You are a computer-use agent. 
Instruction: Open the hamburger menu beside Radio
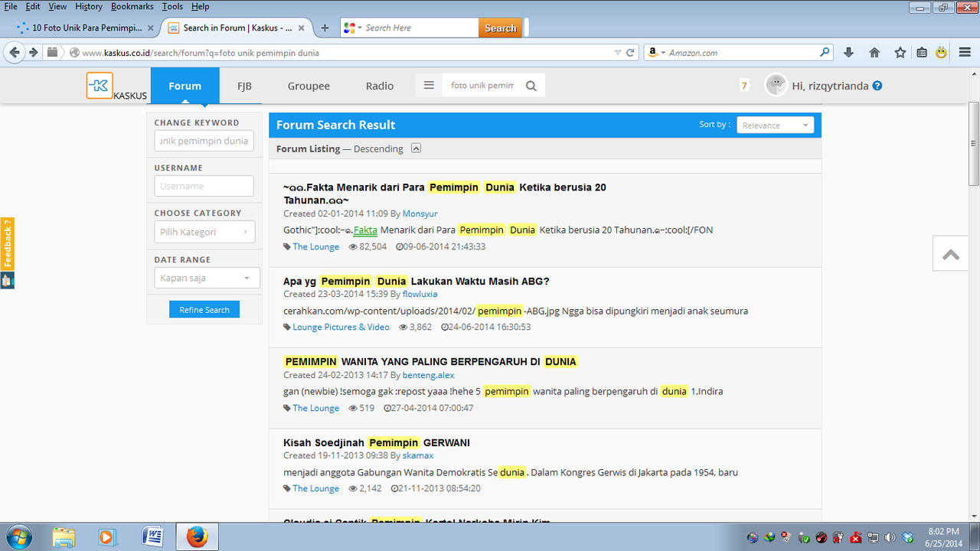[429, 86]
